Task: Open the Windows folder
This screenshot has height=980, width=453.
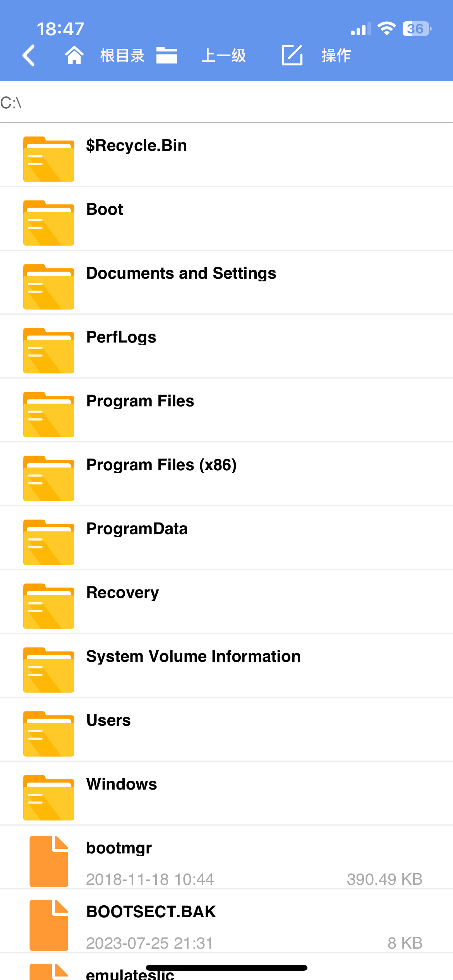Action: (x=122, y=784)
